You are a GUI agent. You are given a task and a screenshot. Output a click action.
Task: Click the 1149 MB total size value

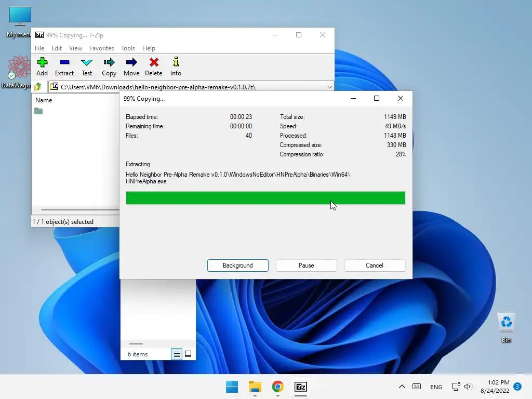coord(395,117)
